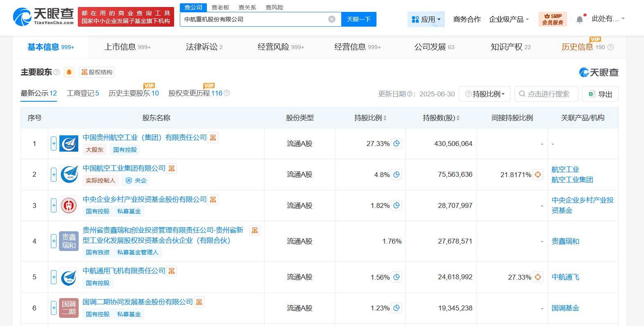Click the orange bell alert icon beside 主要股东
Screen dimensions: 644x326
[x=69, y=72]
